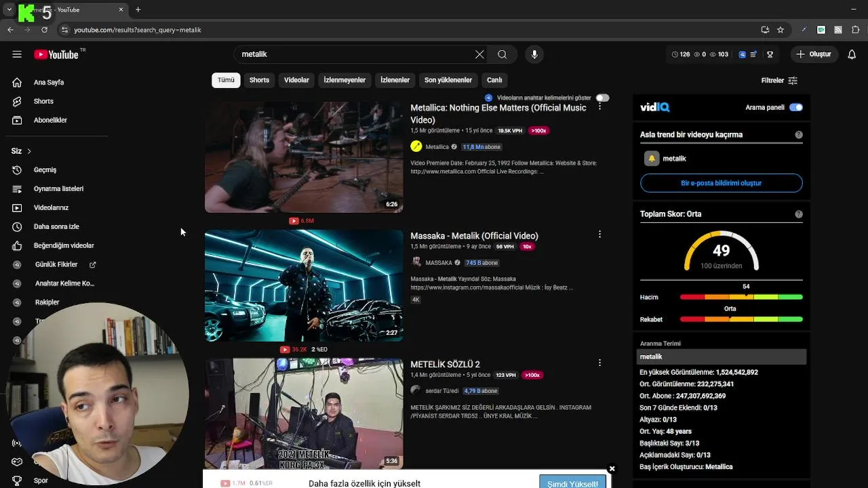Open Ana Sayfa home icon

point(17,82)
